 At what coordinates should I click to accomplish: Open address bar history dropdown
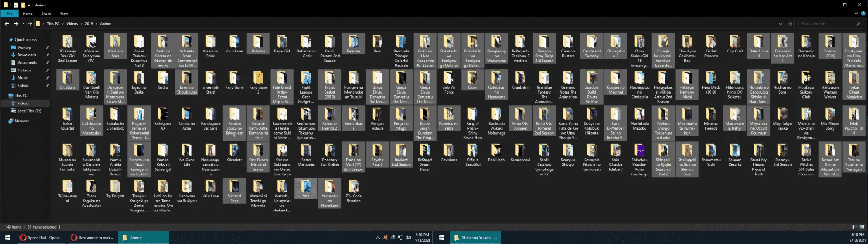(x=781, y=24)
